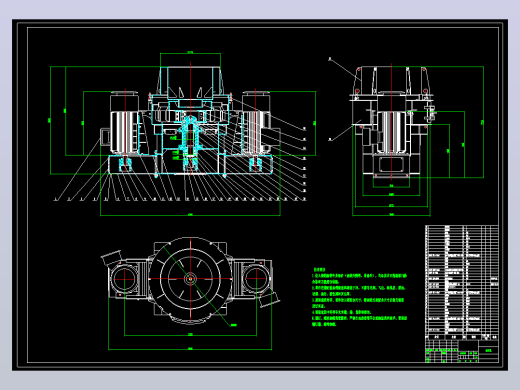This screenshot has height=390, width=520.
Task: Select the feed hopper atop the front view
Action: point(190,82)
